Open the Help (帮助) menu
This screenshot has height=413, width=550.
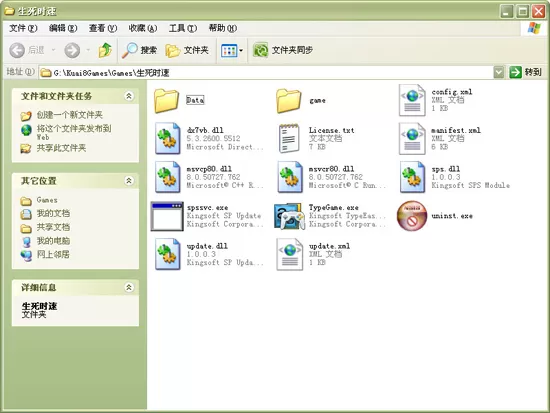223,28
